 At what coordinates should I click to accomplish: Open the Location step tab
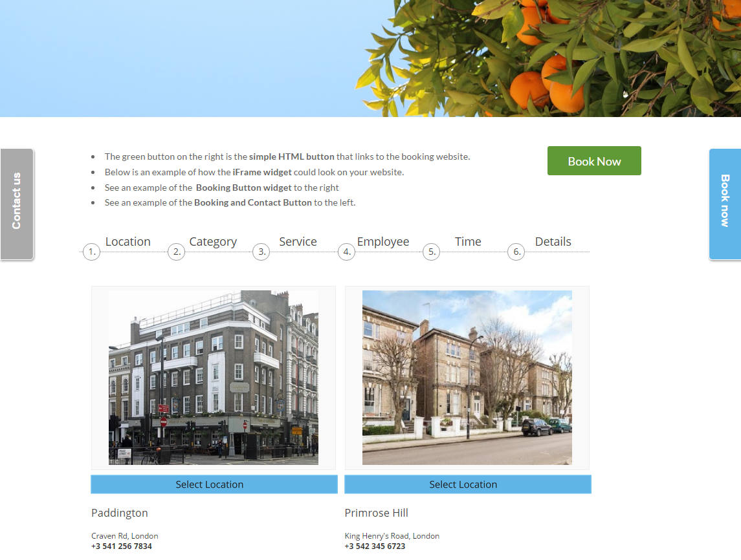[x=127, y=241]
